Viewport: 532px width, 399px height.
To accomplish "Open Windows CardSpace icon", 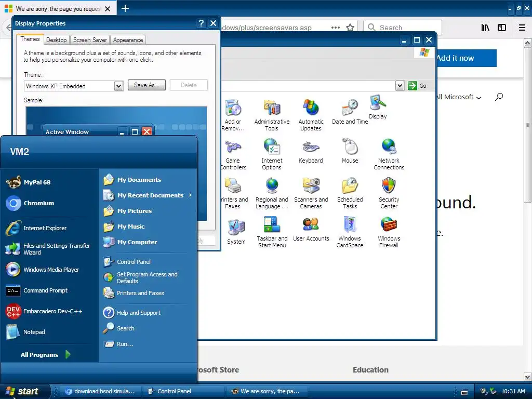I will 350,232.
